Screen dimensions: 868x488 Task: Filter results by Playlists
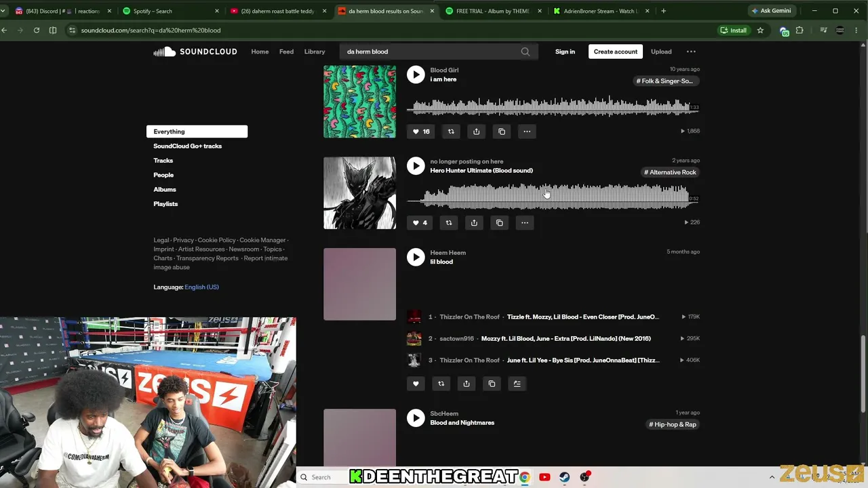pos(165,204)
